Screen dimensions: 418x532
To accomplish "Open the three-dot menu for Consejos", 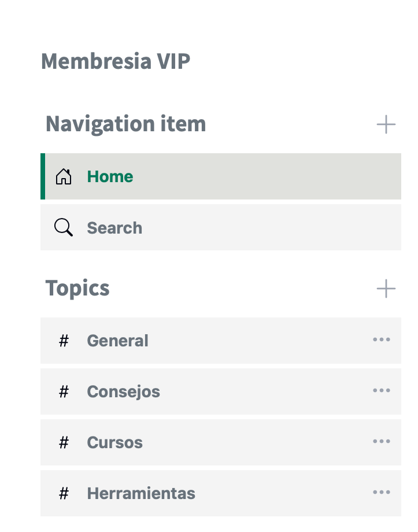I will pyautogui.click(x=382, y=390).
